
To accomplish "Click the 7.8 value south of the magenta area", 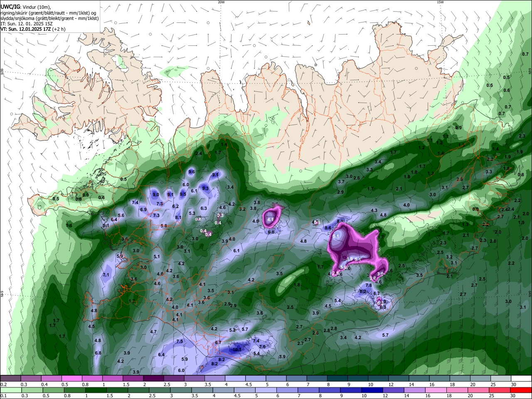I will click(368, 286).
